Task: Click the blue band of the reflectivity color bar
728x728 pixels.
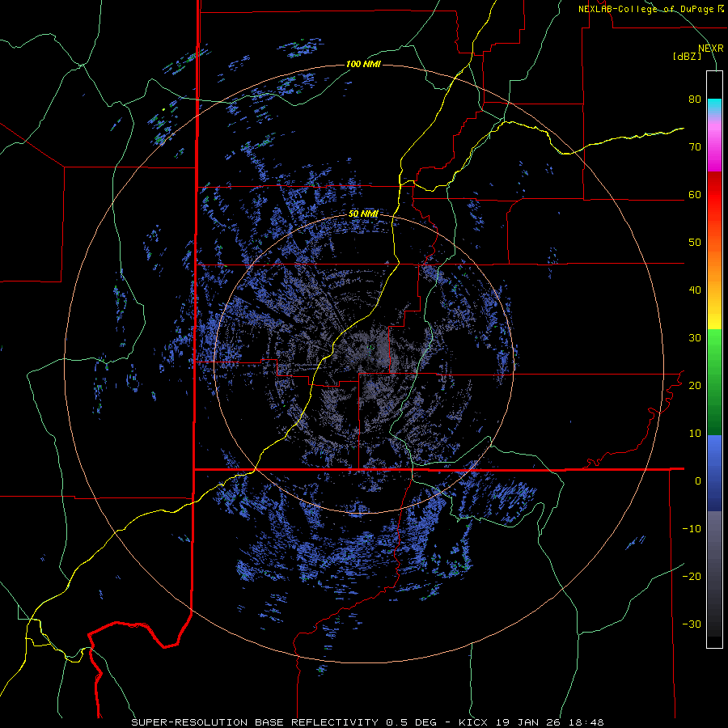Action: [714, 473]
